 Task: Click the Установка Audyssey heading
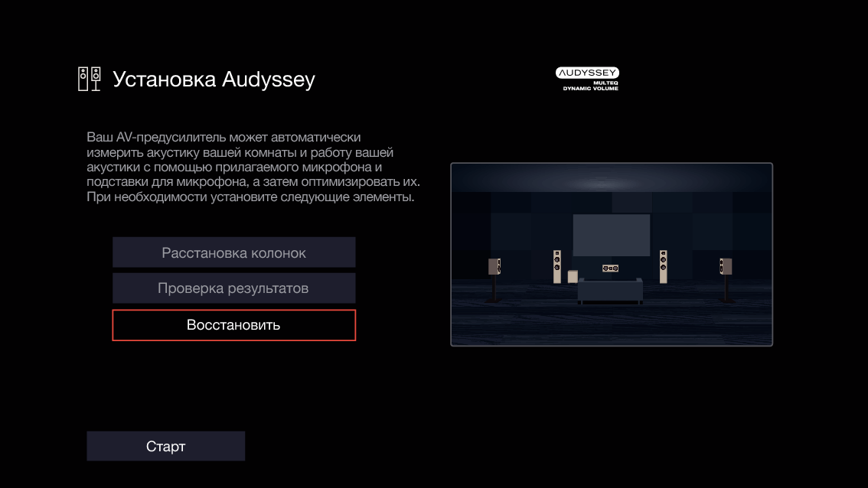[x=214, y=79]
